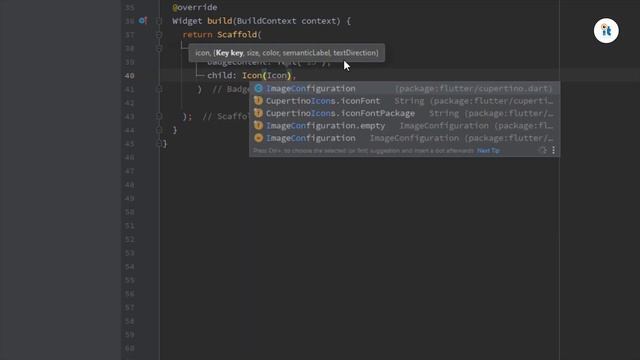Screen dimensions: 640x360
Task: Click the '// Badge' comment on line 41
Action: (231, 89)
